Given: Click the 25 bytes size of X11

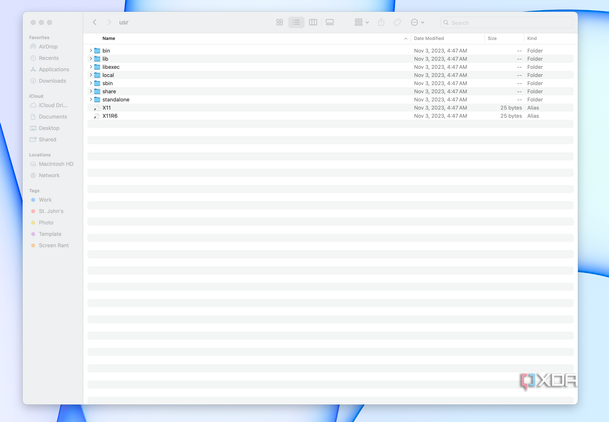Looking at the screenshot, I should click(511, 108).
